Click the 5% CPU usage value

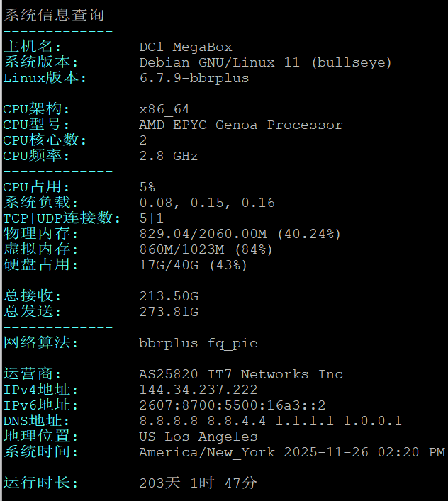pos(147,187)
